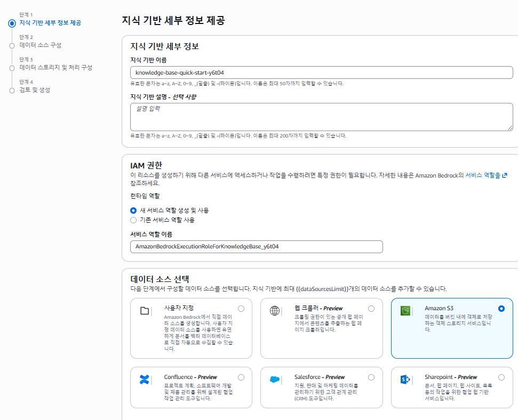This screenshot has height=420, width=518.
Task: Go to step 데이터 소스 구성
Action: pyautogui.click(x=41, y=45)
